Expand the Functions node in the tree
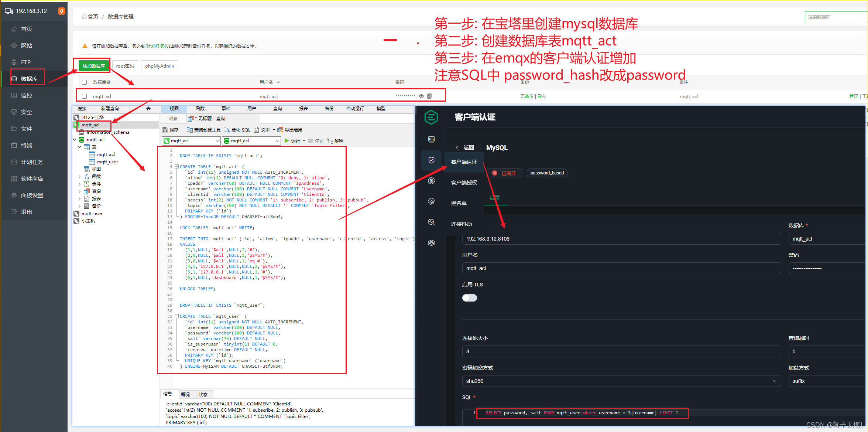 [79, 177]
